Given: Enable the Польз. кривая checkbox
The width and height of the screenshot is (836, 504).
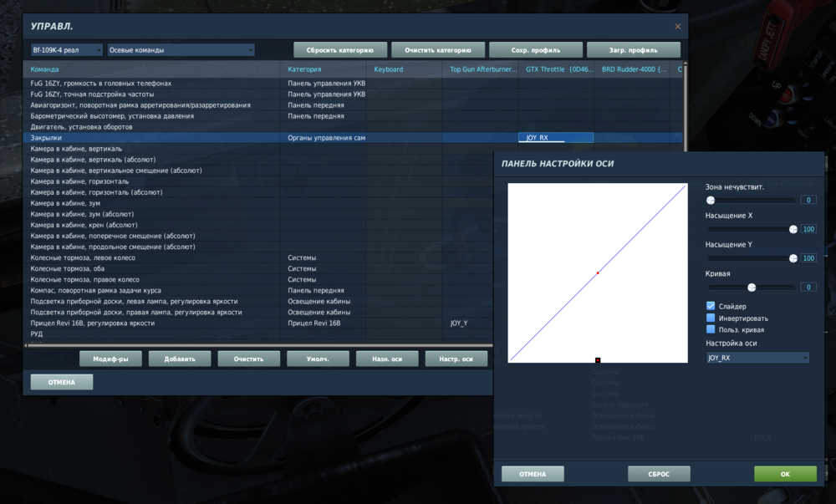Looking at the screenshot, I should point(711,329).
